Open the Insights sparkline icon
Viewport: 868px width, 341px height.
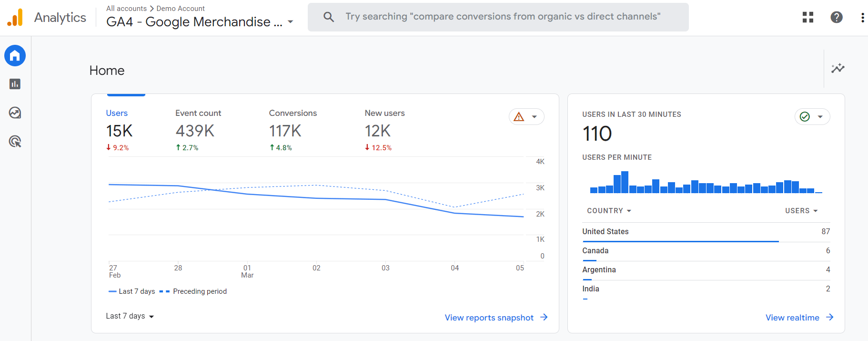click(838, 68)
